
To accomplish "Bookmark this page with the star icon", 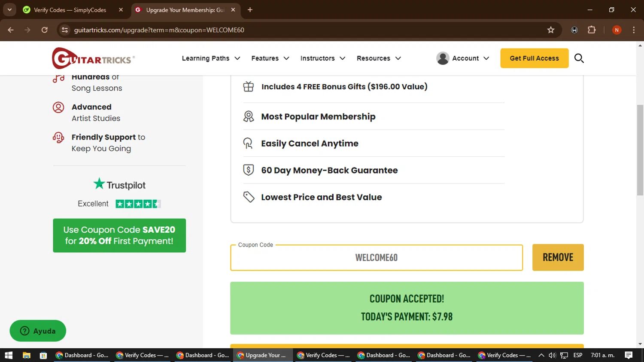I will tap(551, 30).
